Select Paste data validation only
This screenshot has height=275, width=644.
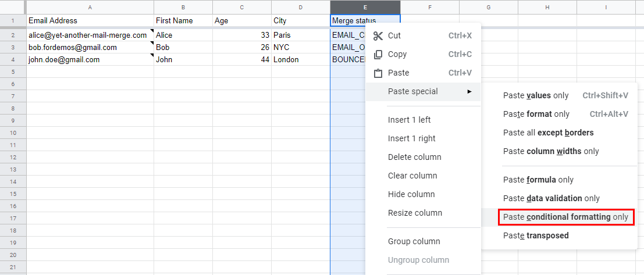coord(551,198)
